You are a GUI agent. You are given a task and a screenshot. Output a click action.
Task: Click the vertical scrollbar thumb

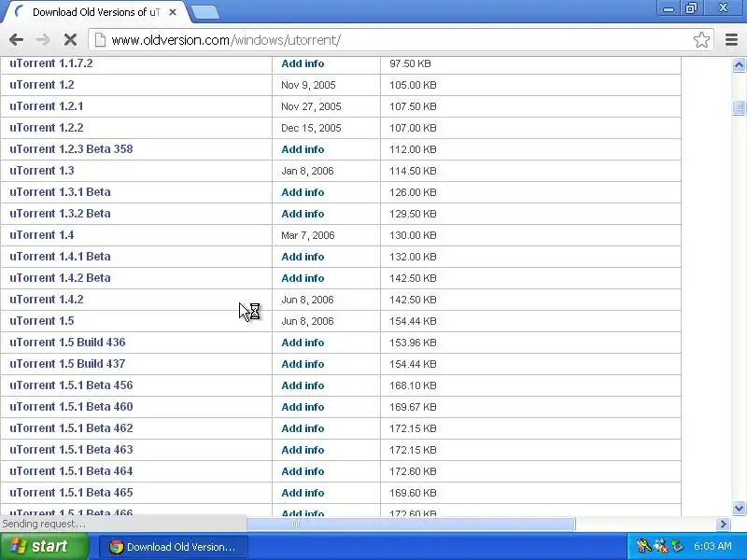click(739, 108)
